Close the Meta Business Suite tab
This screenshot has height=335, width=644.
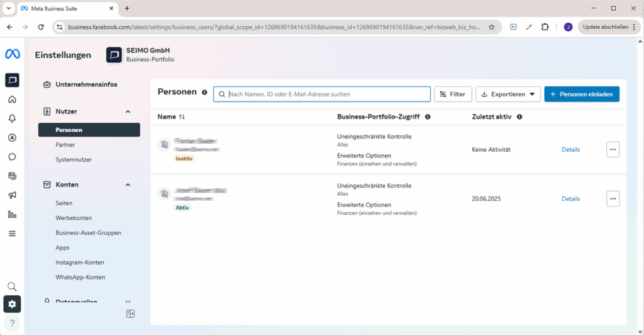click(111, 8)
